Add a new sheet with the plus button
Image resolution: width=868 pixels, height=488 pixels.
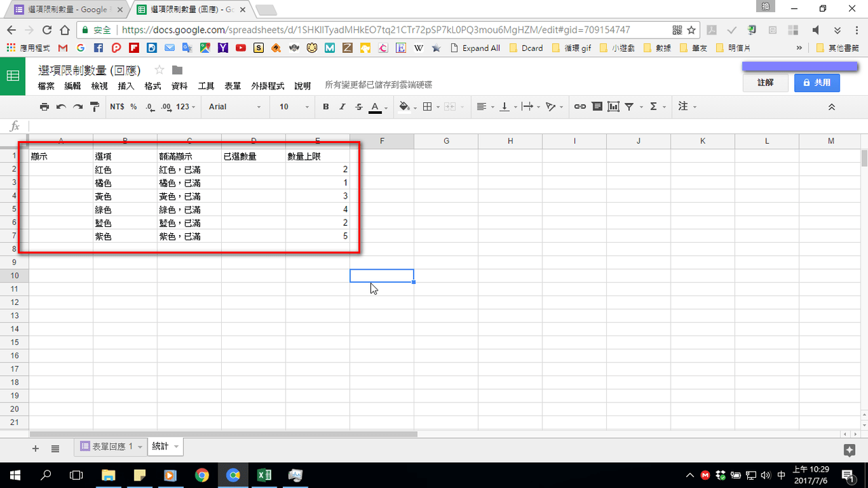[x=35, y=448]
